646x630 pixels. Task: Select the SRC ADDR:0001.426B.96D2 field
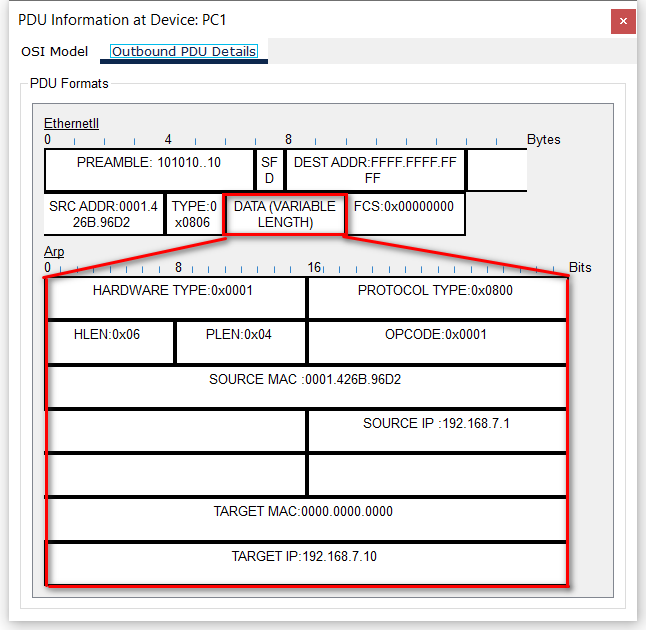point(103,214)
